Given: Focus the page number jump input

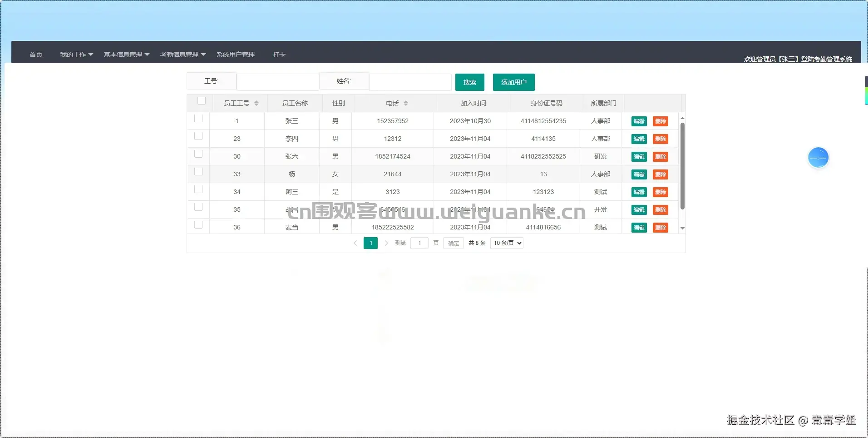Looking at the screenshot, I should [419, 243].
